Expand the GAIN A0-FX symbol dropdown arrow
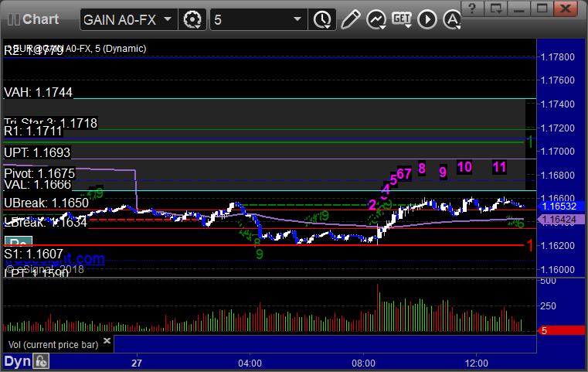The width and height of the screenshot is (588, 372). point(168,19)
